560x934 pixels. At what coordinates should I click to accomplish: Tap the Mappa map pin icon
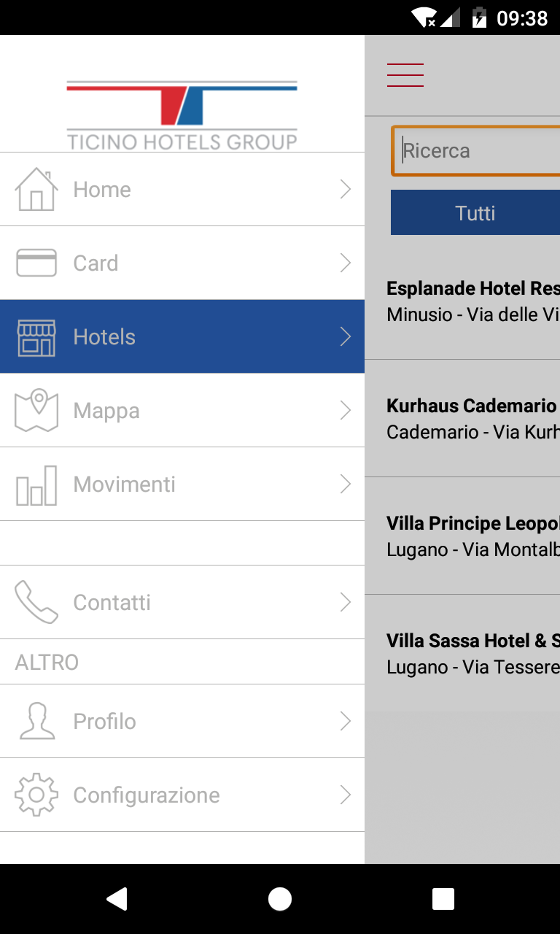tap(36, 410)
